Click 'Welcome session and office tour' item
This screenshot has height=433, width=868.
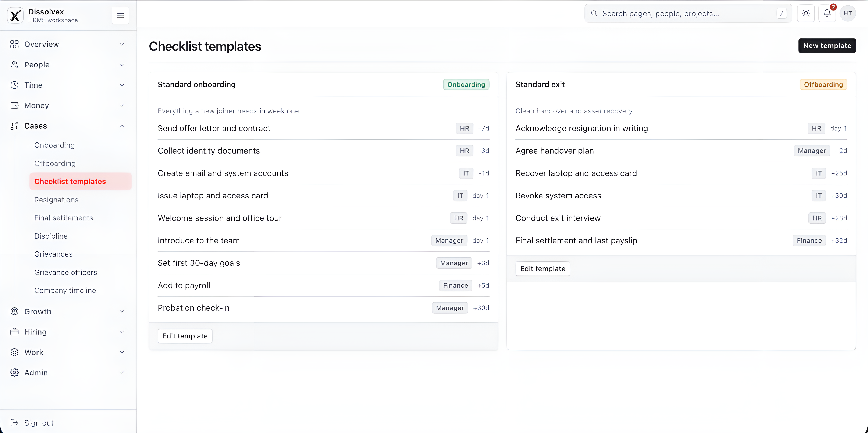(323, 218)
